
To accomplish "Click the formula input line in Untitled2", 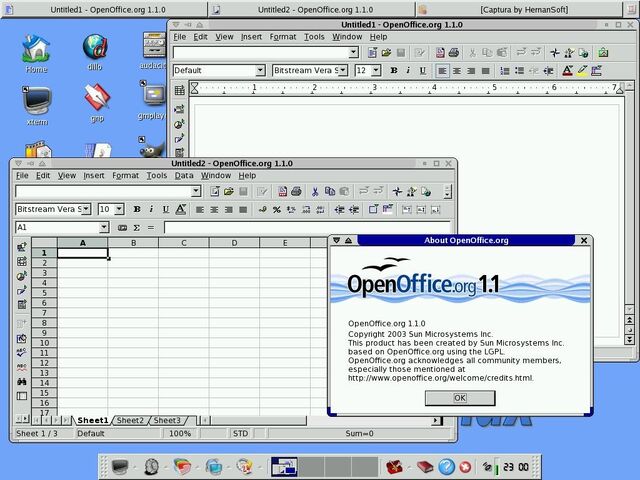I will (x=307, y=227).
